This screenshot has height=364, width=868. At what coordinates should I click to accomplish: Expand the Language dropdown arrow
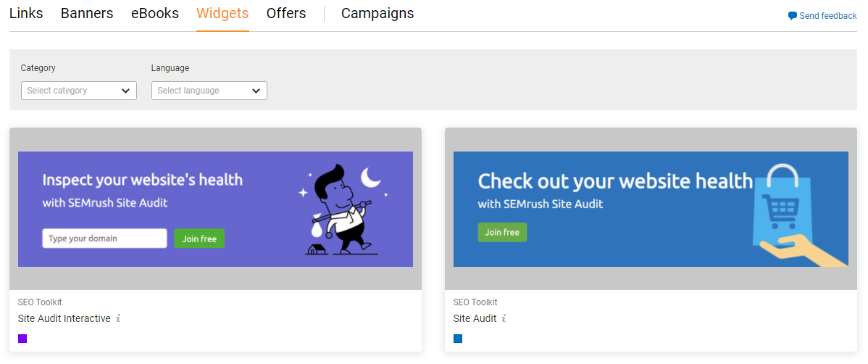[x=256, y=91]
